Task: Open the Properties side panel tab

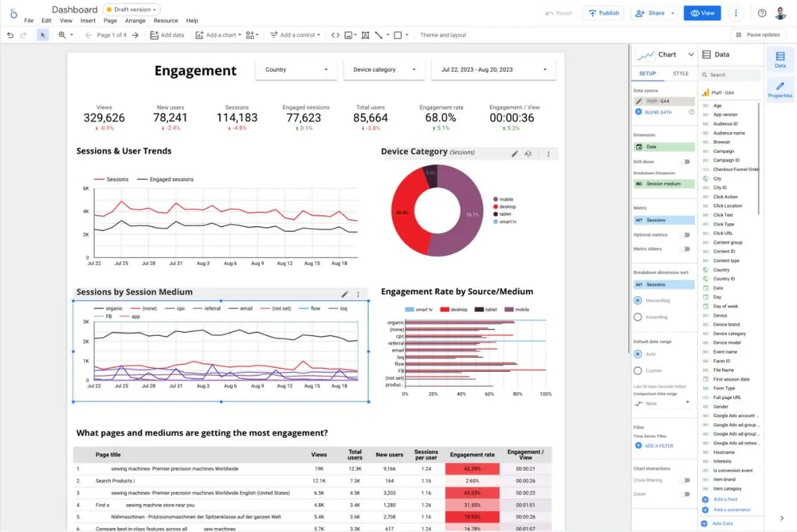Action: 779,89
